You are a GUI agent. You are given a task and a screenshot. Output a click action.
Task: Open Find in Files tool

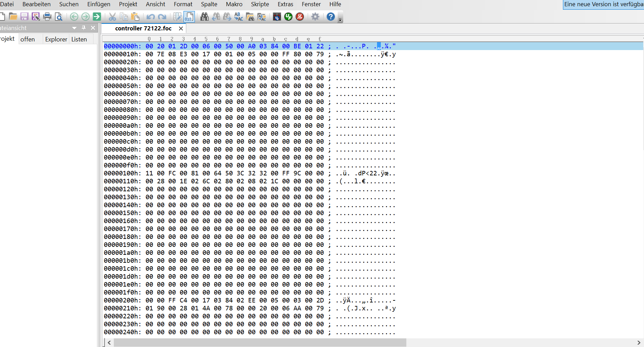(x=250, y=17)
